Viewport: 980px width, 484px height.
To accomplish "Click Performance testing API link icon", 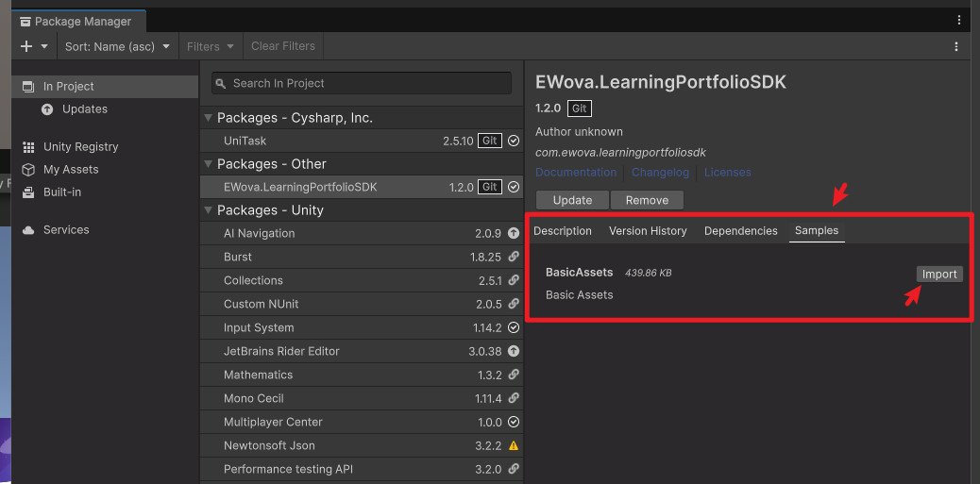I will click(514, 469).
